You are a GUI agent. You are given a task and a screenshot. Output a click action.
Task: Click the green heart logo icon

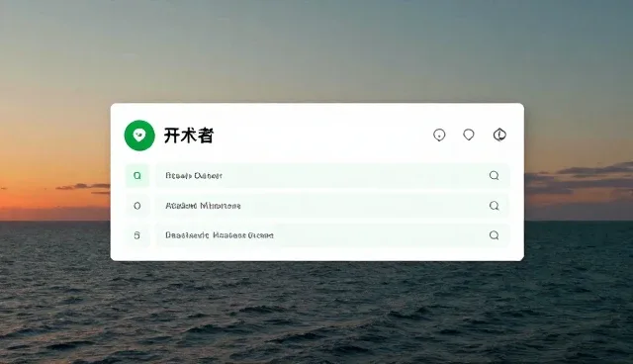click(x=139, y=136)
